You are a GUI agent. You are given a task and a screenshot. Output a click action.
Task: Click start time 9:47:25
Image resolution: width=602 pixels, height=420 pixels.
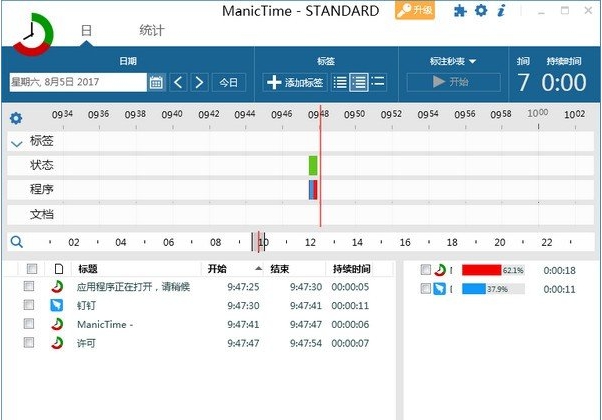tap(243, 287)
